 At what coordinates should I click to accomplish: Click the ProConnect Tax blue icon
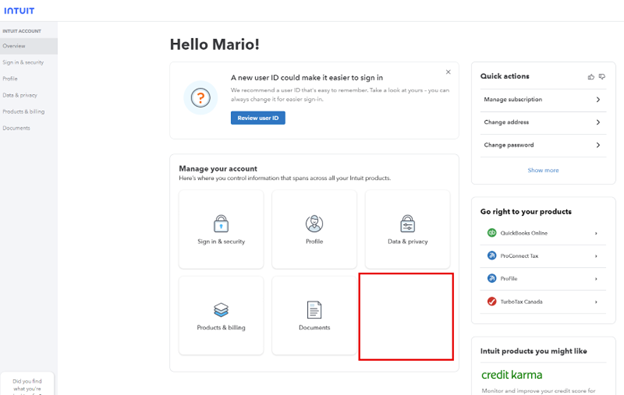coord(492,255)
